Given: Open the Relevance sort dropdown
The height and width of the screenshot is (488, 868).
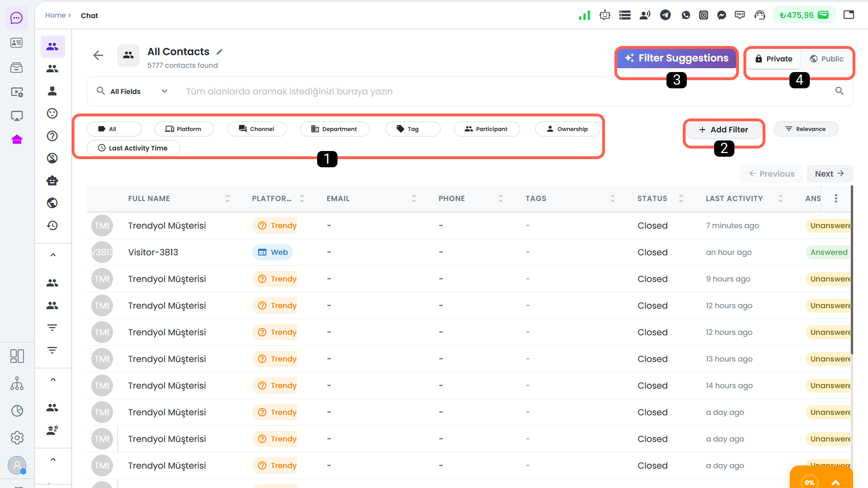Looking at the screenshot, I should 806,129.
